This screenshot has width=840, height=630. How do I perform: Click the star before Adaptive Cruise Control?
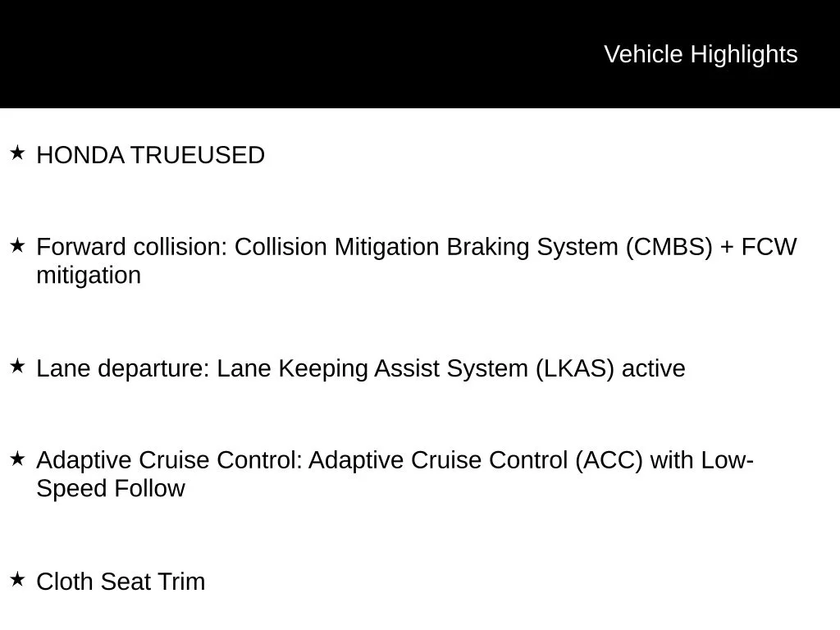coord(17,459)
